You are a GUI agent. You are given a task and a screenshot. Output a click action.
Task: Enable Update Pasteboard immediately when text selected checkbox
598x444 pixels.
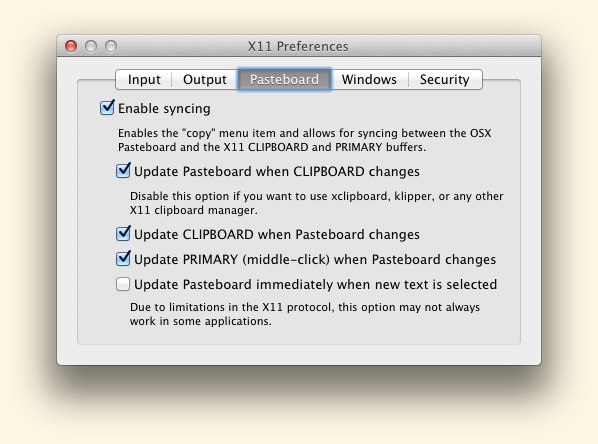click(123, 284)
